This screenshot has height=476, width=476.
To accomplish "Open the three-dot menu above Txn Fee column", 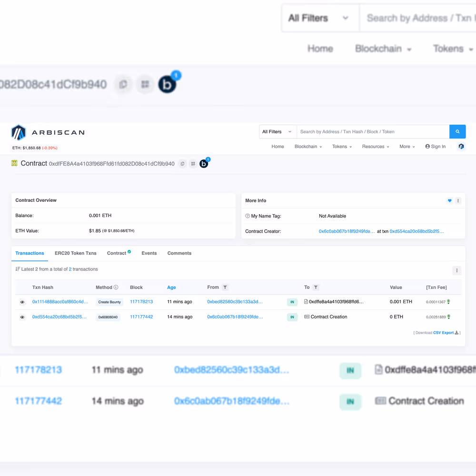I will coord(456,270).
